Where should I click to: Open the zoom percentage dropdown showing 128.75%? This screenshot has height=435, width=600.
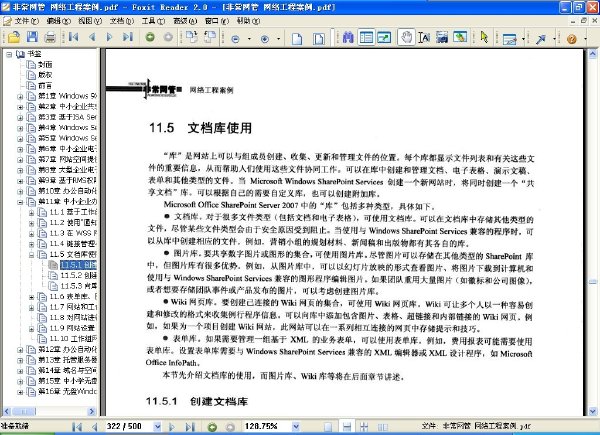click(296, 426)
